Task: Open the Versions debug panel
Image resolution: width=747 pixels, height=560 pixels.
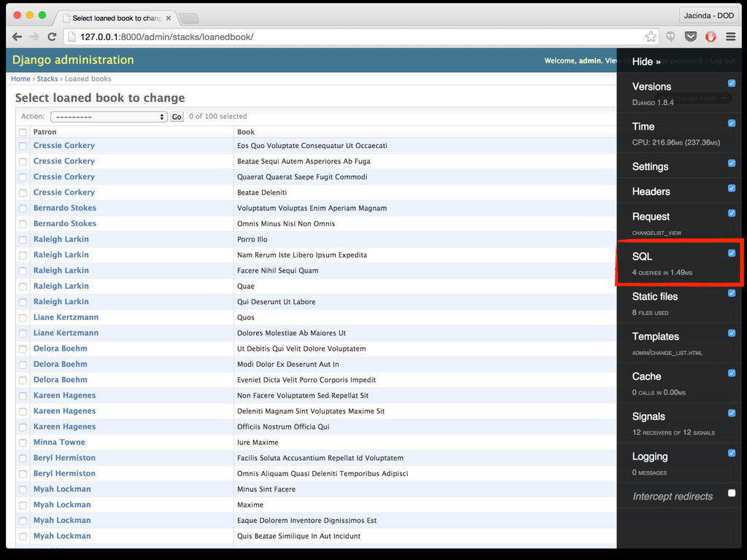Action: click(651, 87)
